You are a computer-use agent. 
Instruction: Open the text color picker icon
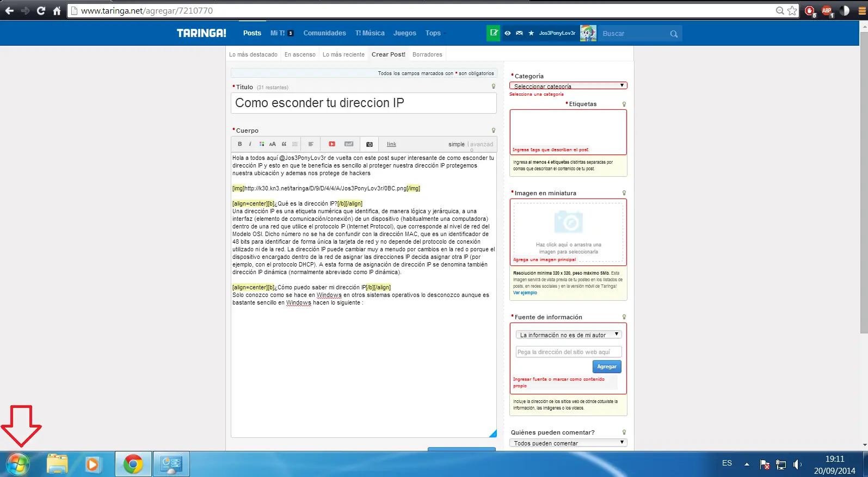261,144
